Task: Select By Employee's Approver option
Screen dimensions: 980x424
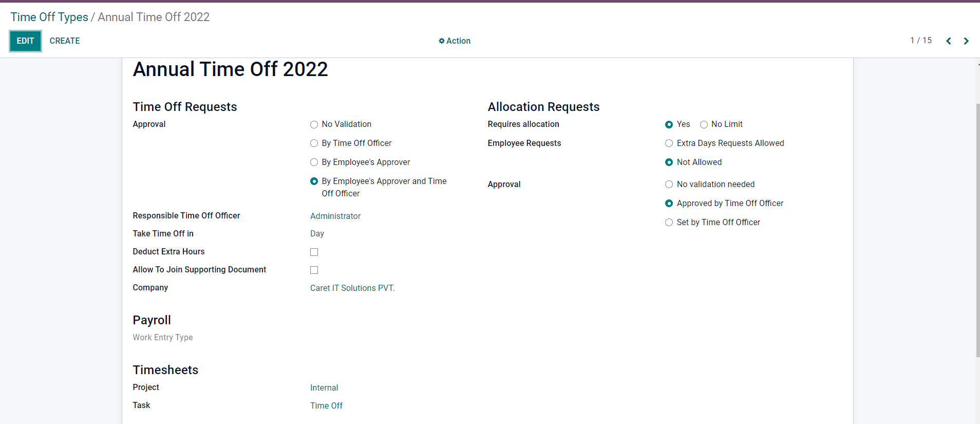Action: click(x=314, y=162)
